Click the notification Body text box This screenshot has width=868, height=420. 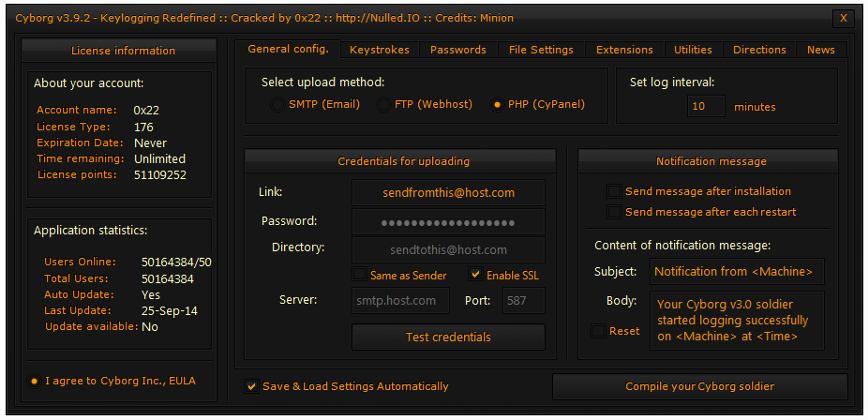click(x=737, y=321)
